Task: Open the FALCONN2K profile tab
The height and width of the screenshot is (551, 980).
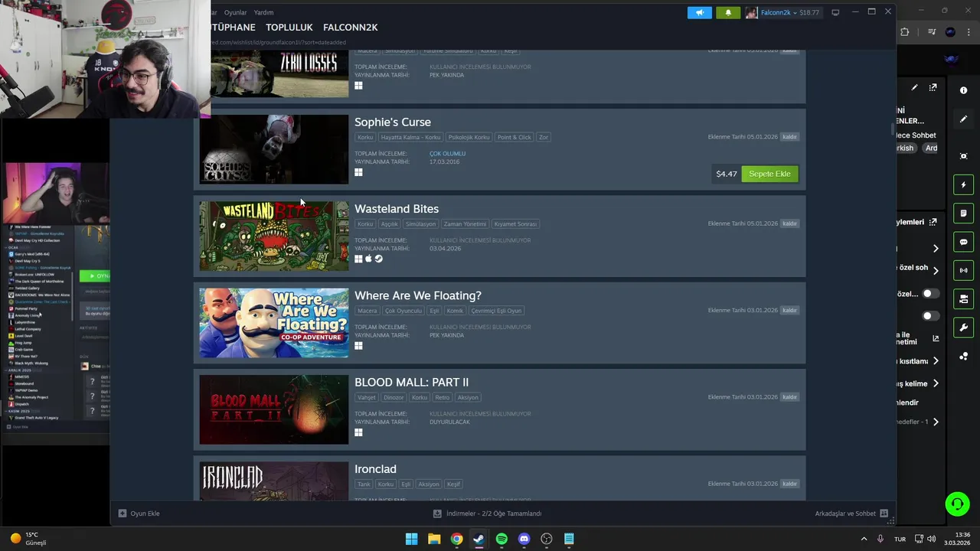Action: coord(351,27)
